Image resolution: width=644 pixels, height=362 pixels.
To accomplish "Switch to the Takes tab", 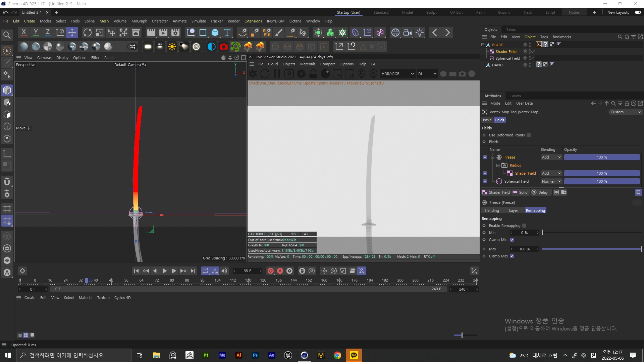I will [511, 29].
